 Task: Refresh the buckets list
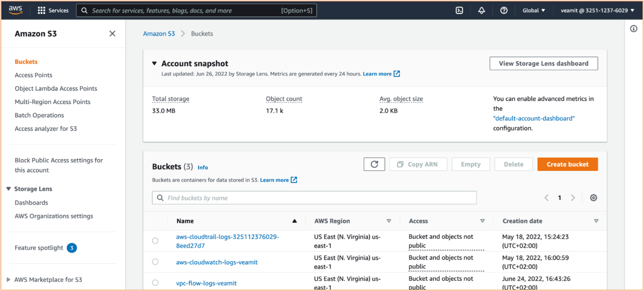pos(374,164)
